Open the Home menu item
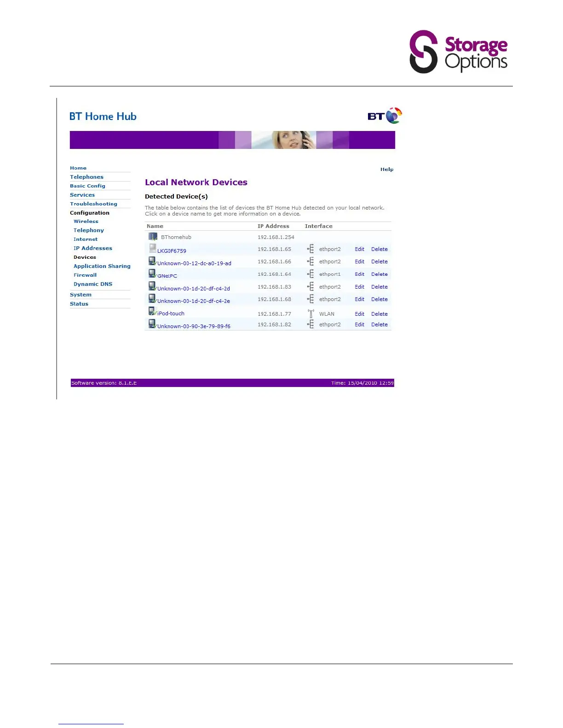 pos(78,168)
